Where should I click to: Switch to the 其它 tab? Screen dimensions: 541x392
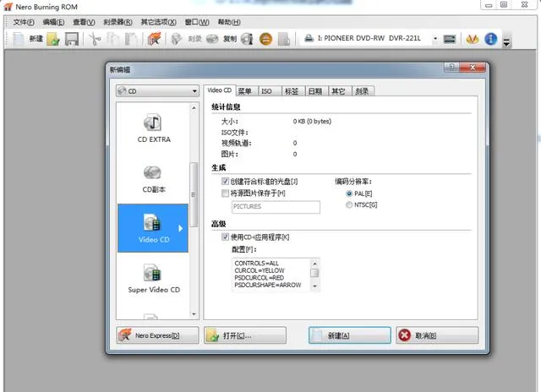pos(338,91)
